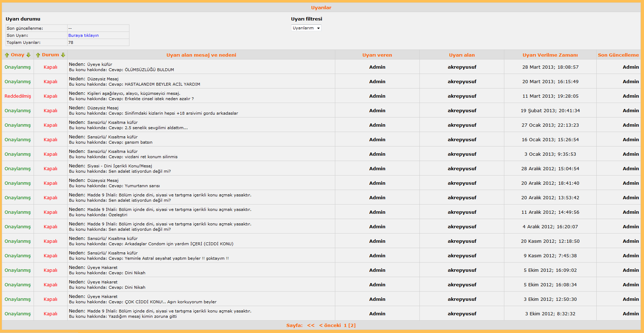Viewport: 644px width, 333px height.
Task: Click the 'Uyarılar' page title
Action: click(321, 7)
